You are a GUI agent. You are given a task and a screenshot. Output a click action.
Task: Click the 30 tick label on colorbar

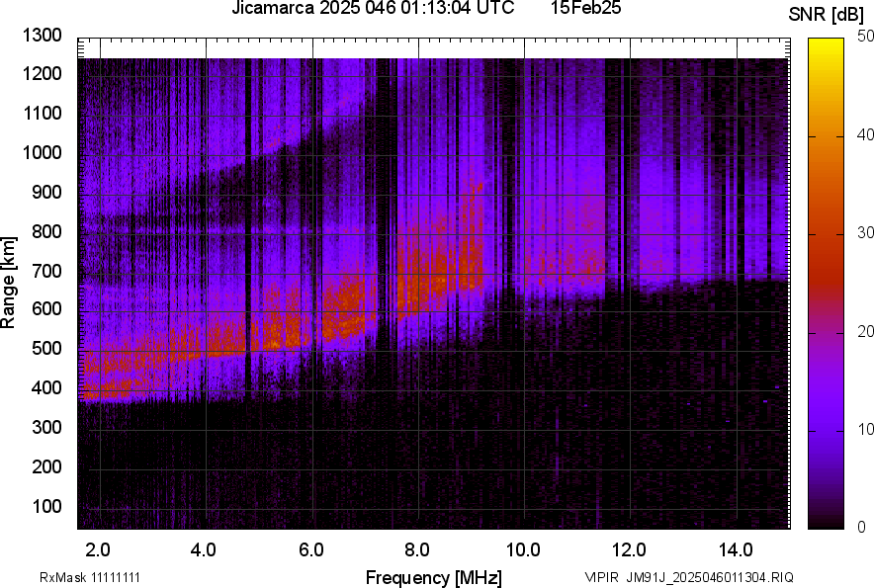click(x=866, y=233)
